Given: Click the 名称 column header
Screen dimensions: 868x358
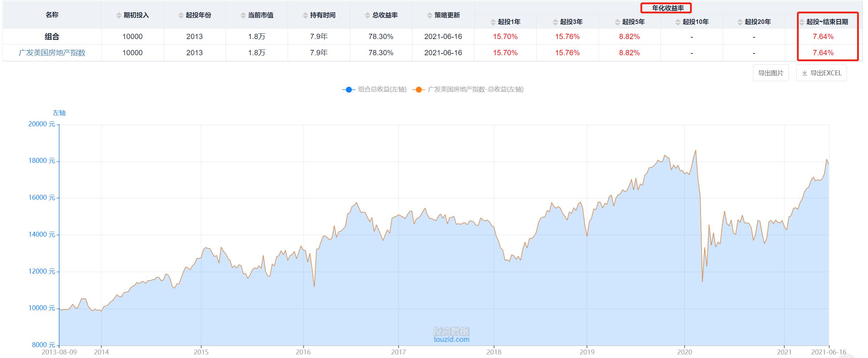Looking at the screenshot, I should click(x=52, y=15).
